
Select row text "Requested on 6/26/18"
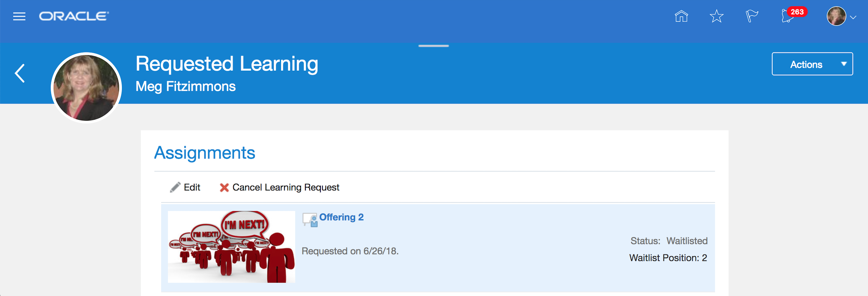[x=350, y=251]
